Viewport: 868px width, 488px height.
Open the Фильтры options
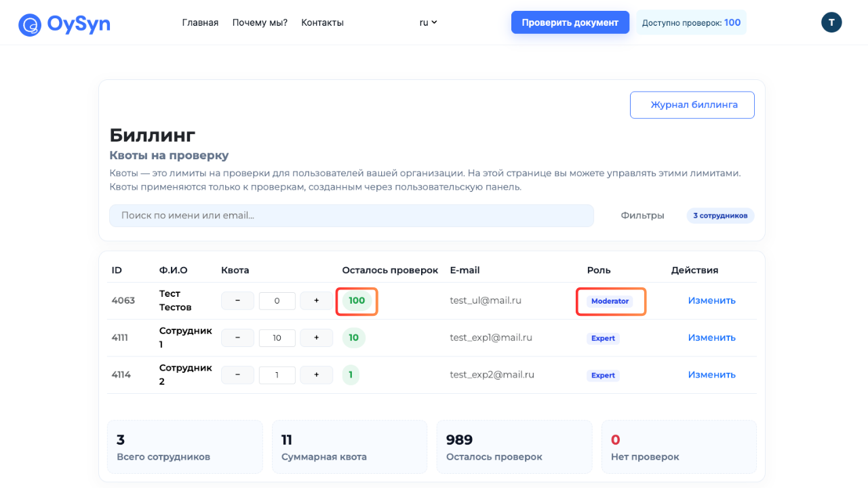coord(642,215)
